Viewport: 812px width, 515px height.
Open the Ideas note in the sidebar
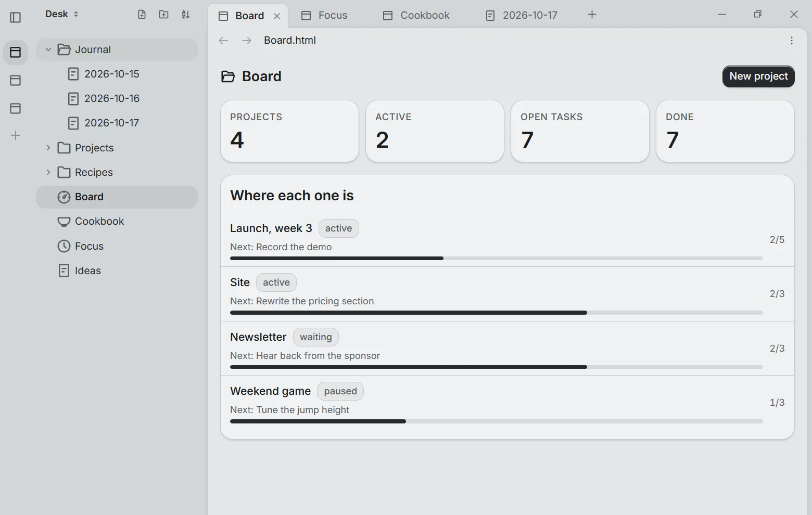pos(117,271)
